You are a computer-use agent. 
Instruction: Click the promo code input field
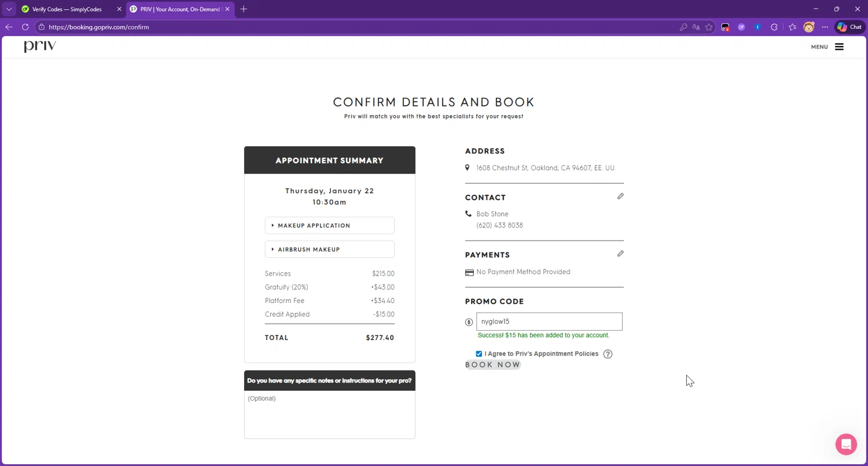point(549,321)
